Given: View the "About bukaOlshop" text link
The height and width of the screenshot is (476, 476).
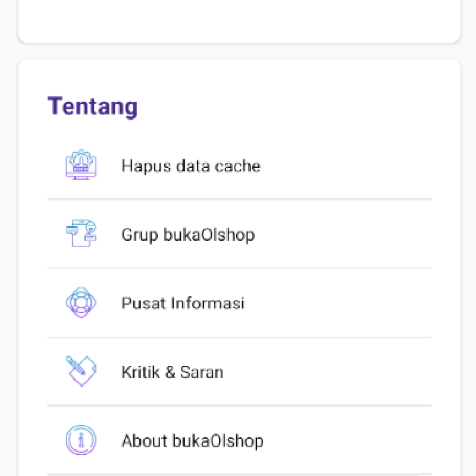Looking at the screenshot, I should point(192,441).
